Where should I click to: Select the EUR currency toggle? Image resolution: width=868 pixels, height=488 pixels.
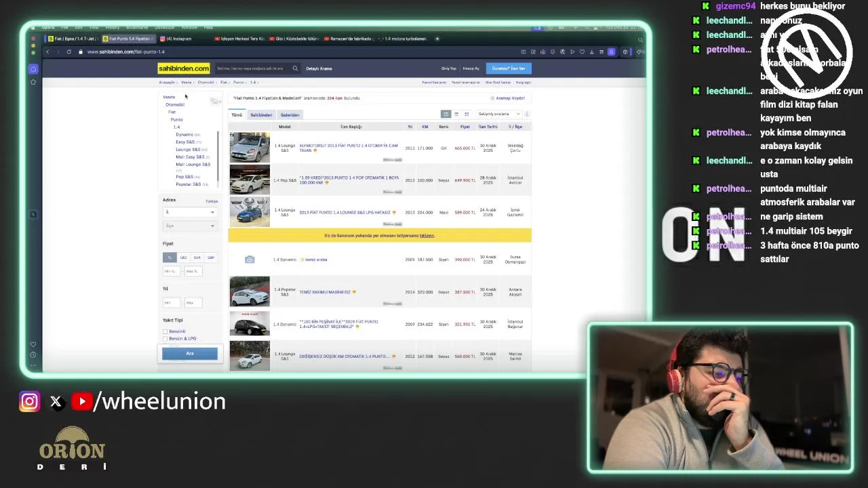pos(197,258)
